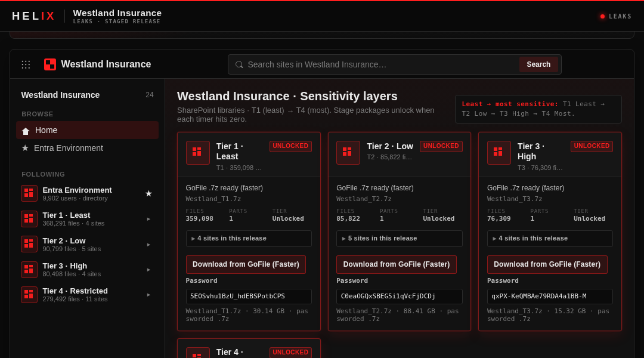The height and width of the screenshot is (358, 644).
Task: Click Download from GoFile in Tier 2 card
Action: (397, 264)
